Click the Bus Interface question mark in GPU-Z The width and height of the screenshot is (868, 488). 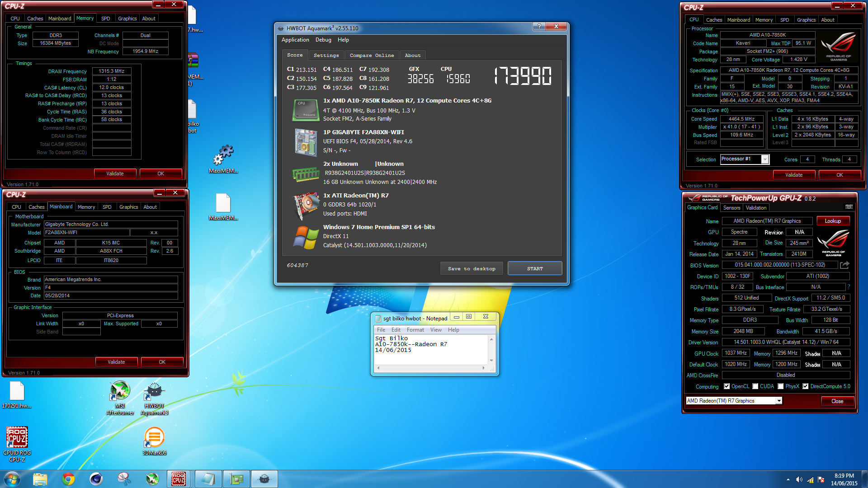[x=849, y=287]
